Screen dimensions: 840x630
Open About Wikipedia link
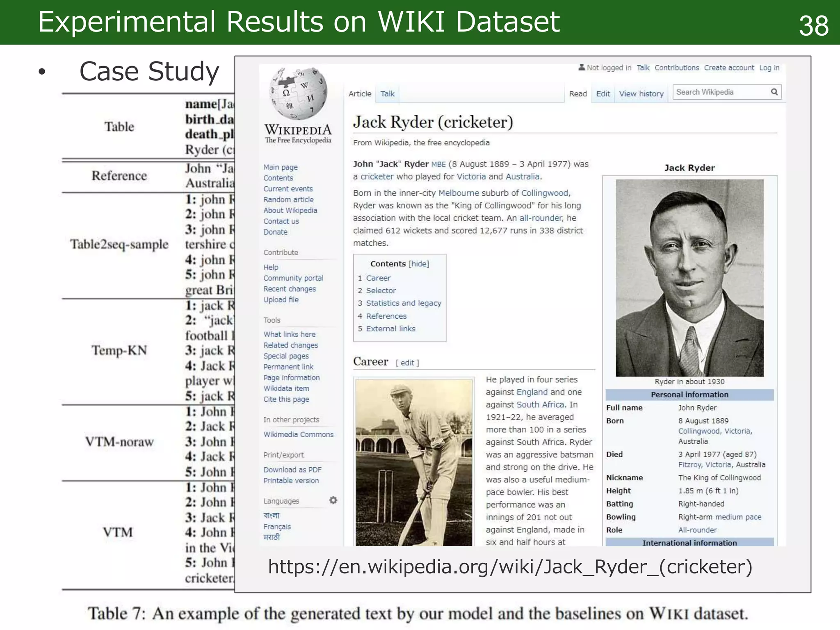(x=290, y=210)
